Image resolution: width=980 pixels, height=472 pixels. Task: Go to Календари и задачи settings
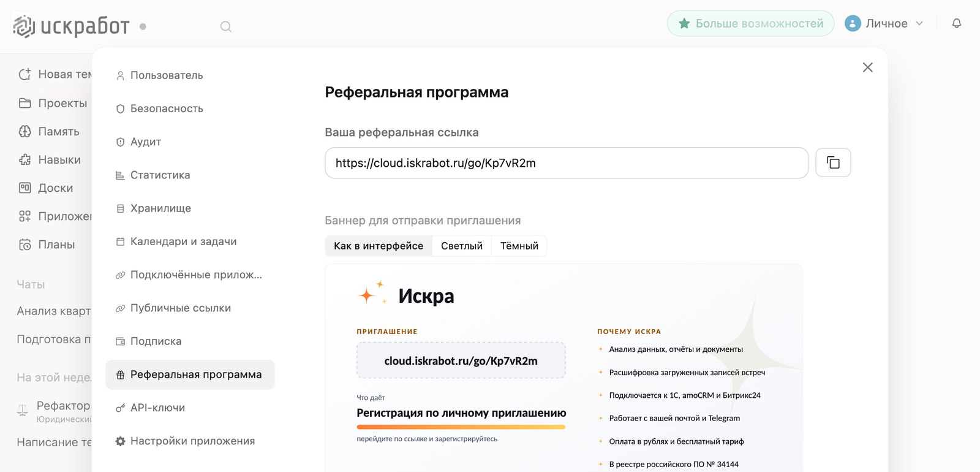tap(190, 242)
